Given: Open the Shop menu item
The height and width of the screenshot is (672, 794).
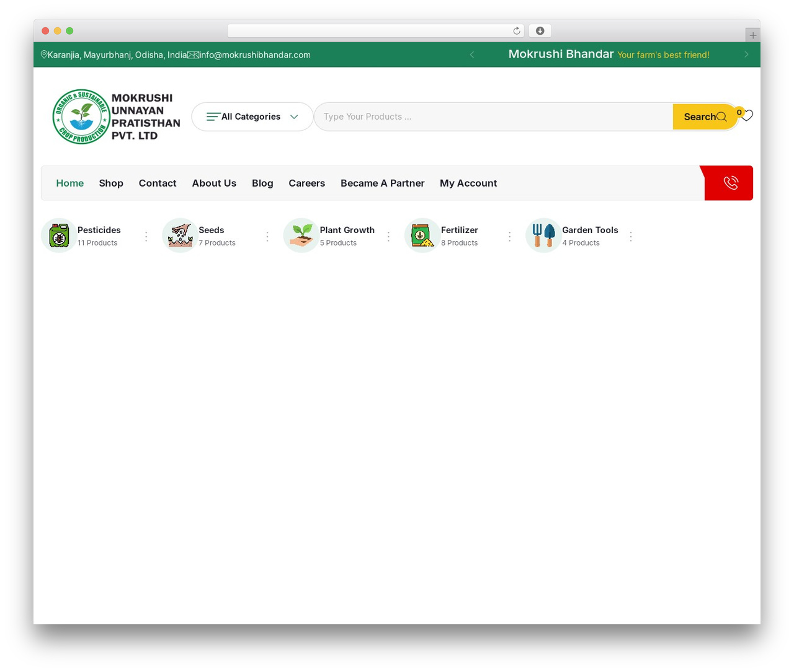Looking at the screenshot, I should coord(111,183).
